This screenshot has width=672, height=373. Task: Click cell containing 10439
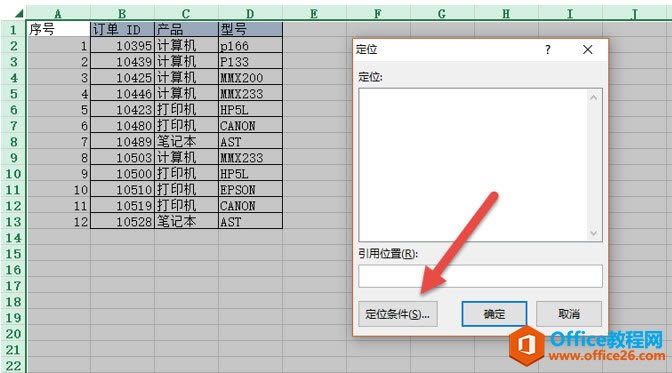pos(122,61)
